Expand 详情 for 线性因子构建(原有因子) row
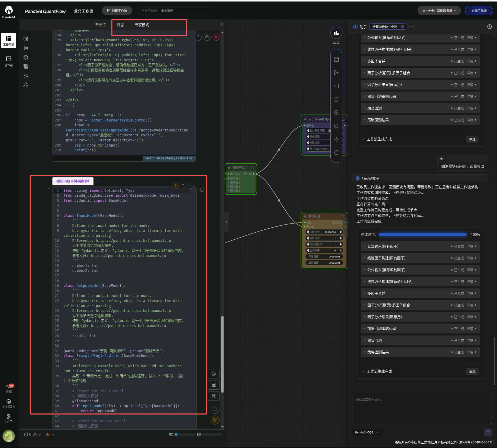The image size is (497, 448). click(x=472, y=258)
